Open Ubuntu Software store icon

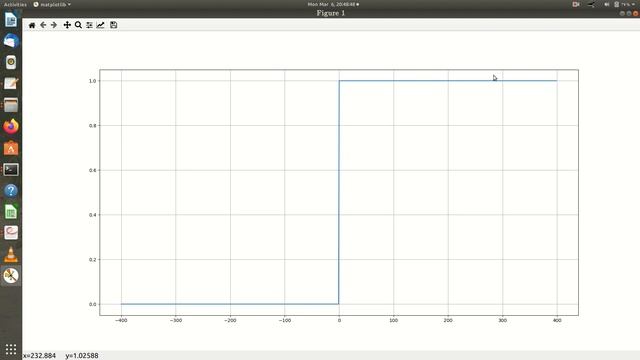11,148
